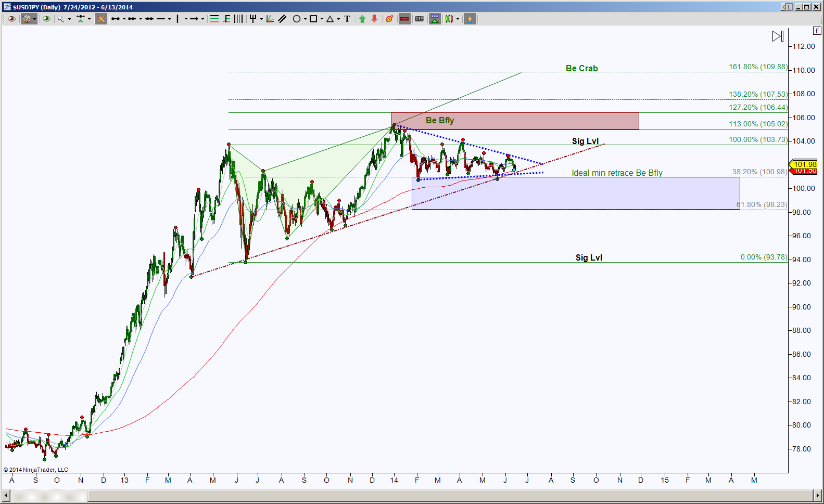824x504 pixels.
Task: Click the NinjaTrader window title icon
Action: click(7, 7)
